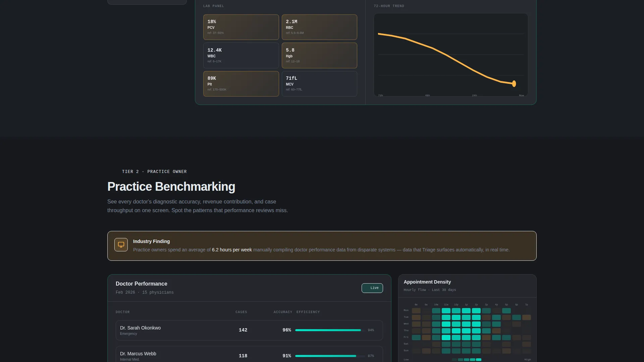Open Dr. Marcus Webb's performance row
The width and height of the screenshot is (644, 362).
point(249,354)
